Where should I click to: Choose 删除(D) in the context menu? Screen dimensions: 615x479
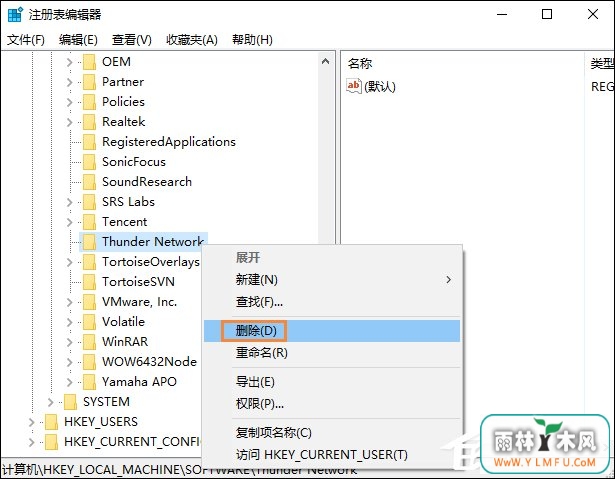332,331
